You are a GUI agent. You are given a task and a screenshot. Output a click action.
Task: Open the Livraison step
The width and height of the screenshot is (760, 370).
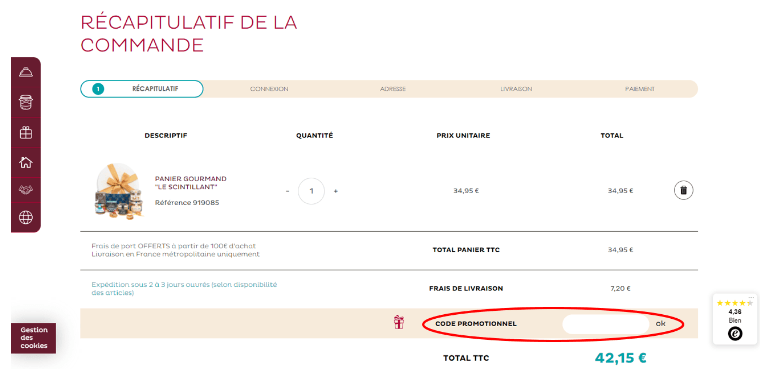click(x=516, y=89)
